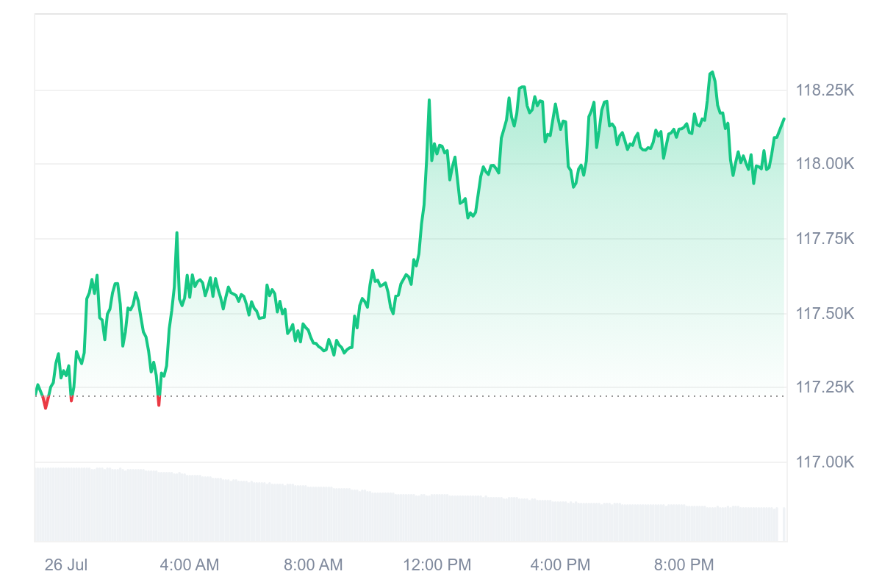Select the 8:00 PM time label

(x=684, y=564)
